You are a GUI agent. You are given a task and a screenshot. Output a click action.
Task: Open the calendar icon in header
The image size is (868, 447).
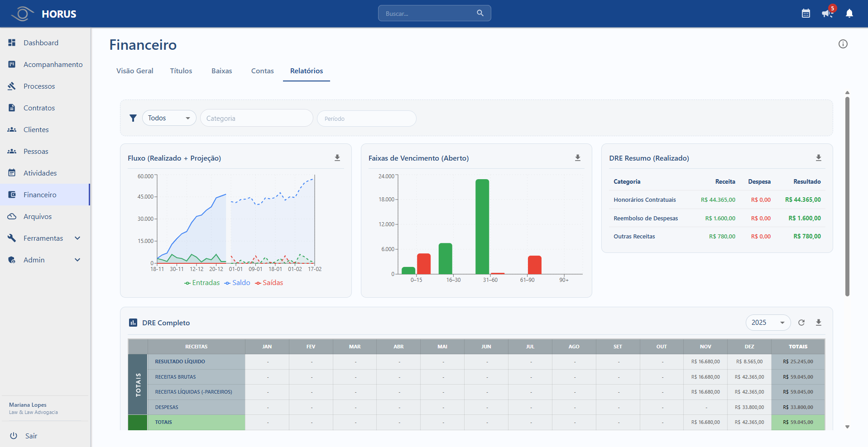coord(806,14)
